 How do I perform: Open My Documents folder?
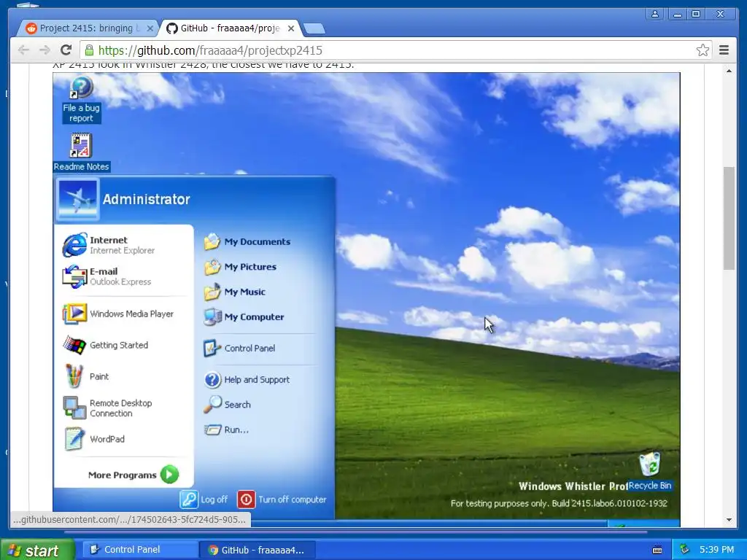(247, 241)
